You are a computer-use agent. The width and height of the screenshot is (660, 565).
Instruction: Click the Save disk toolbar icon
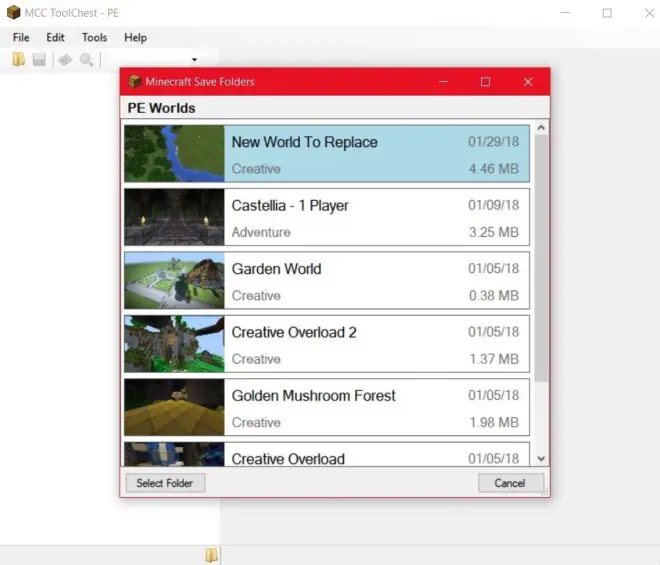click(x=39, y=60)
